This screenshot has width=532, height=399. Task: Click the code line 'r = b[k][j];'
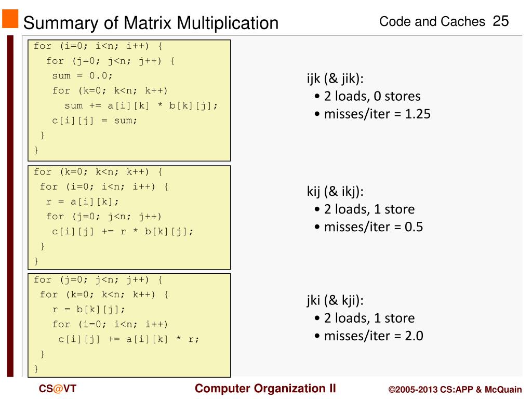(x=89, y=309)
